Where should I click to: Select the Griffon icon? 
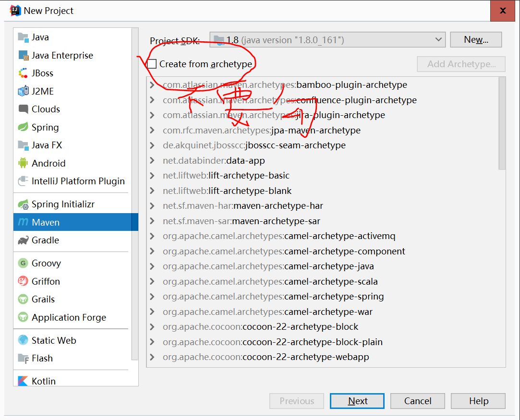point(23,281)
